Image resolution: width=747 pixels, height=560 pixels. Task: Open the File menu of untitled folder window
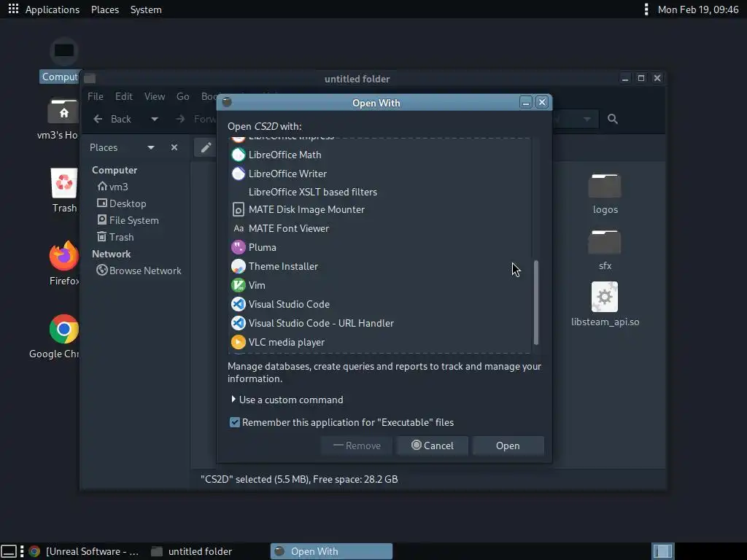[96, 97]
